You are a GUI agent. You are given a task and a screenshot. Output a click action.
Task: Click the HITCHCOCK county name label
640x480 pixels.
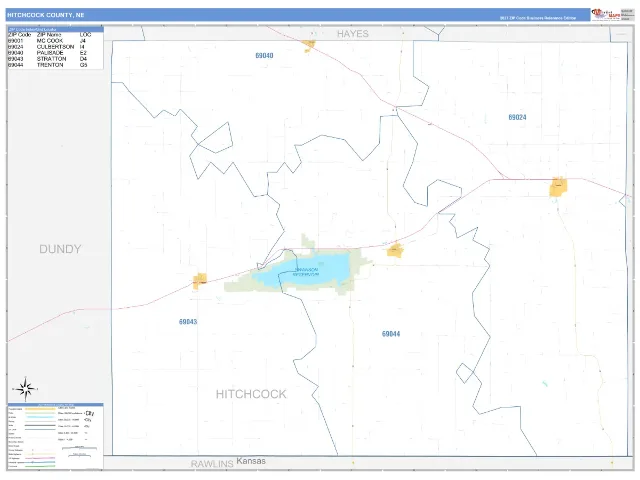(x=251, y=394)
